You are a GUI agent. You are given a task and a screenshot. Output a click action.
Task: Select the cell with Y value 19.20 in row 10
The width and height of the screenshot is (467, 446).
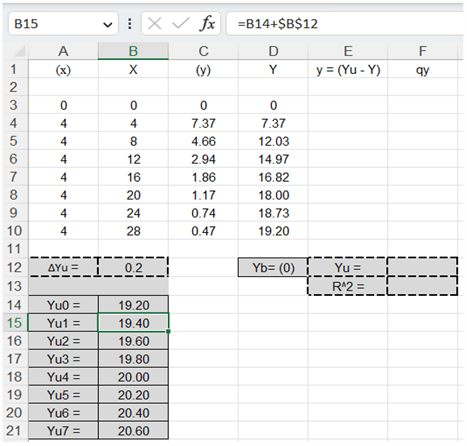[273, 231]
